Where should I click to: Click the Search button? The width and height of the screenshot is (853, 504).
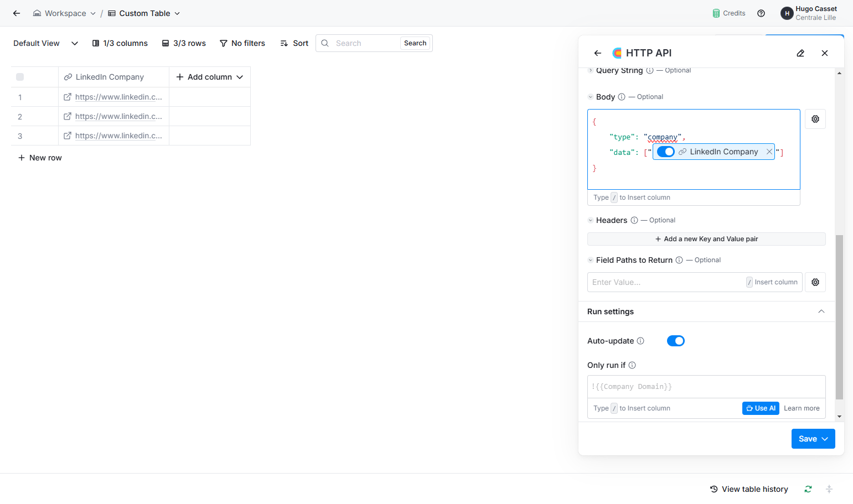(x=415, y=43)
